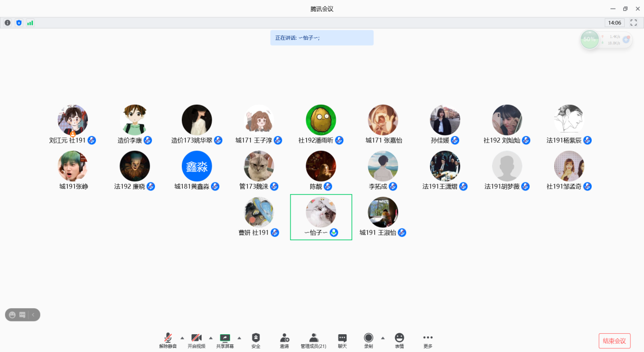The width and height of the screenshot is (644, 352).
Task: Expand the arrow next to 解除静音
Action: 182,338
